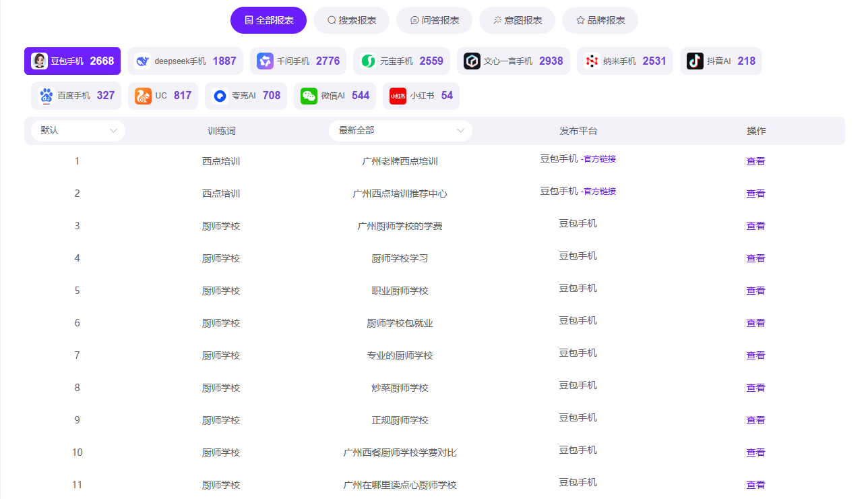Screen dimensions: 868x499
Task: Open the 意图报表 tab
Action: pos(517,20)
